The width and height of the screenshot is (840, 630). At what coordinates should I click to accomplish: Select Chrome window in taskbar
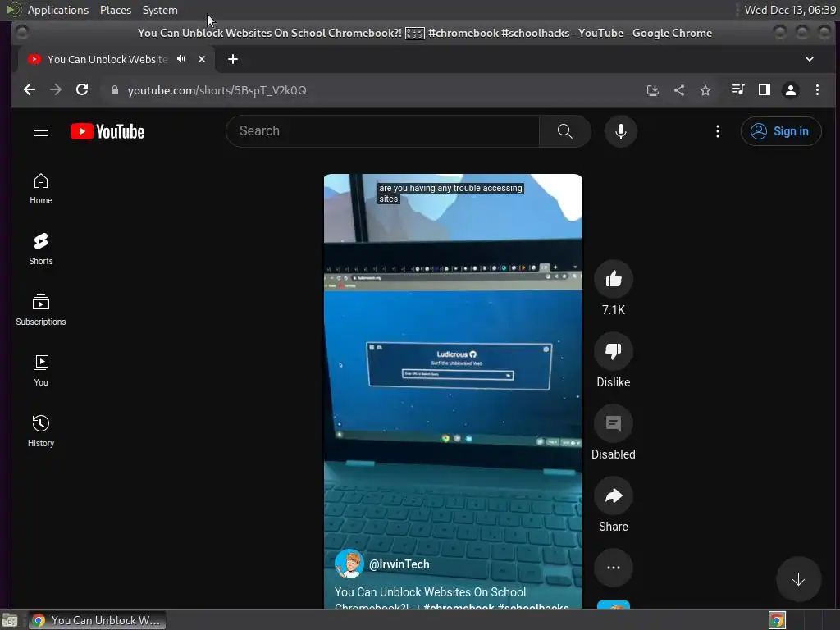coord(97,620)
